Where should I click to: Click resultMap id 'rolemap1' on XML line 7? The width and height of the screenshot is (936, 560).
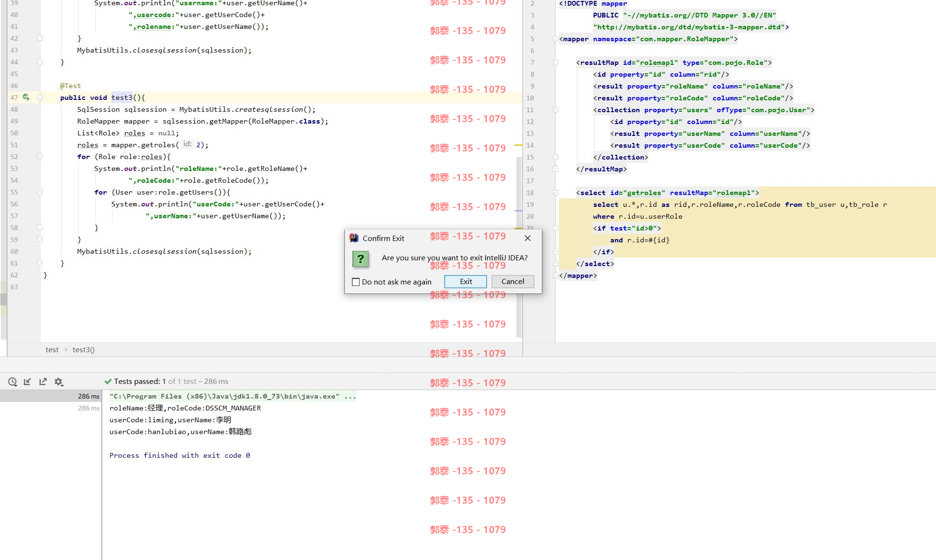tap(657, 62)
